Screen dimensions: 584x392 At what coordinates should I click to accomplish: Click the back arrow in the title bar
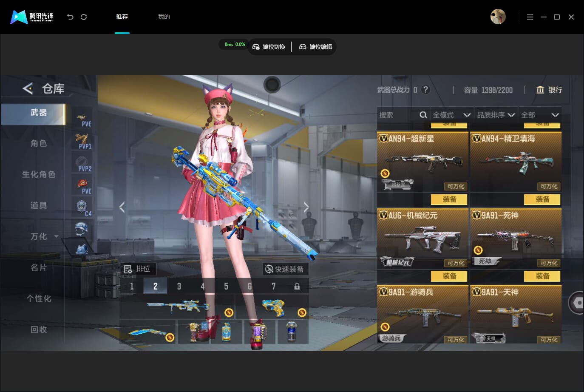tap(70, 17)
